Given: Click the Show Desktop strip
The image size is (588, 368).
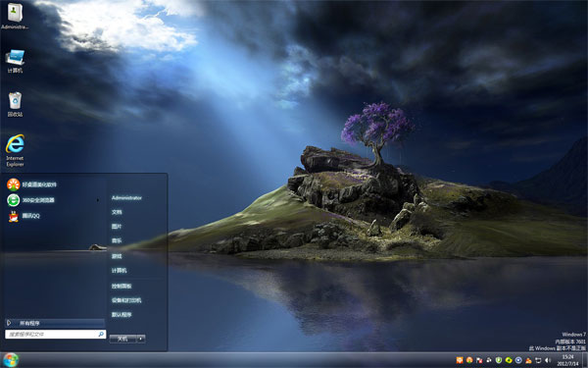Looking at the screenshot, I should click(585, 360).
